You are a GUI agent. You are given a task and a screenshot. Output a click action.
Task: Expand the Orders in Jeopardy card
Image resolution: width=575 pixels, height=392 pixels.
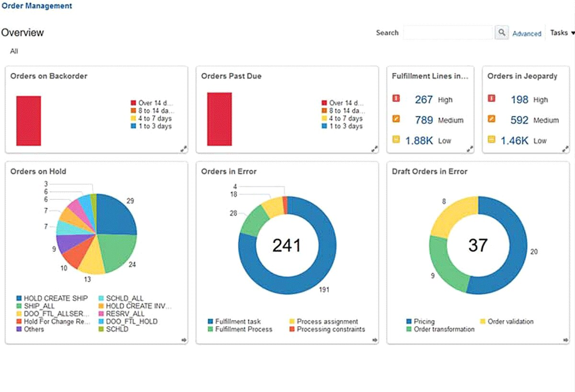[565, 149]
